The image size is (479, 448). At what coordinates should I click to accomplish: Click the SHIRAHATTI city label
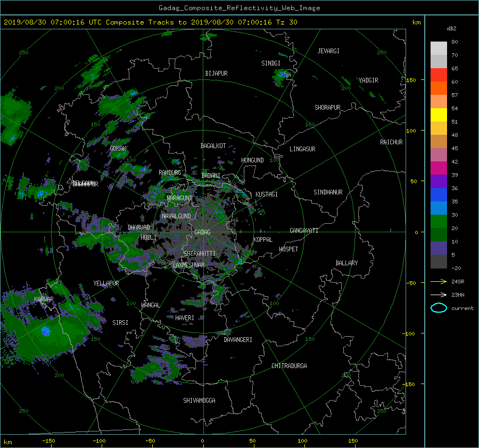(x=200, y=254)
